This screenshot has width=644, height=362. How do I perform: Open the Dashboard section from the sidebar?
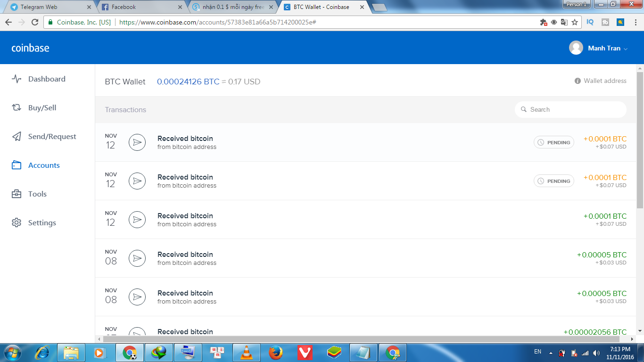point(39,79)
